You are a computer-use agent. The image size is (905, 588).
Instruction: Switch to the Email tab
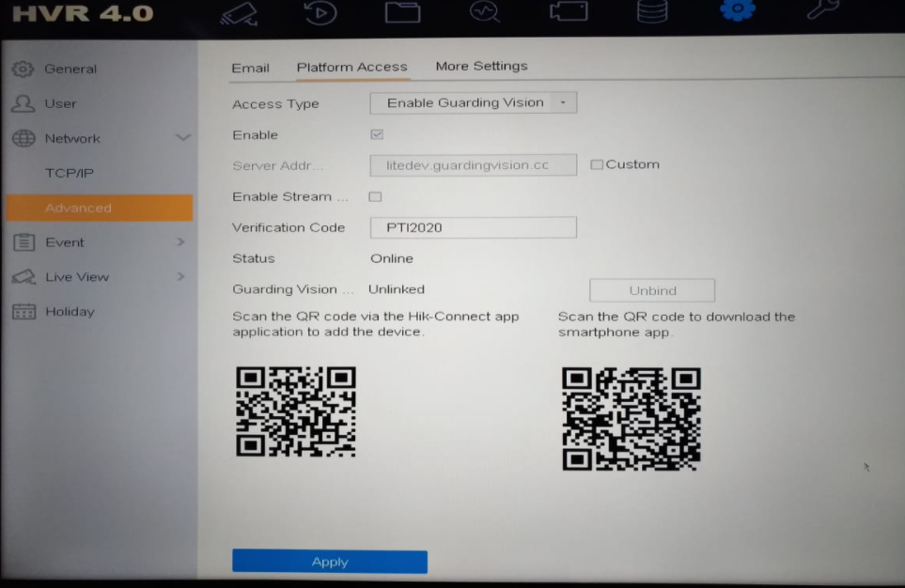[250, 68]
